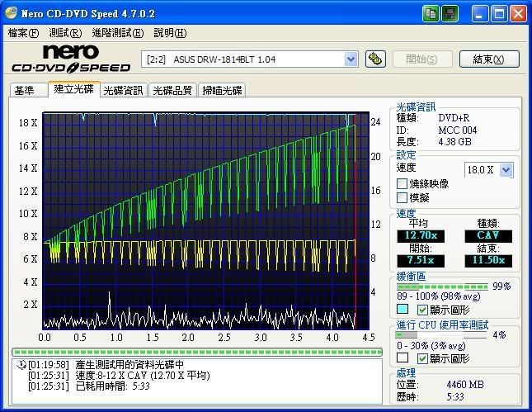The height and width of the screenshot is (412, 532).
Task: Select the 建立光碟 tab
Action: tap(73, 89)
